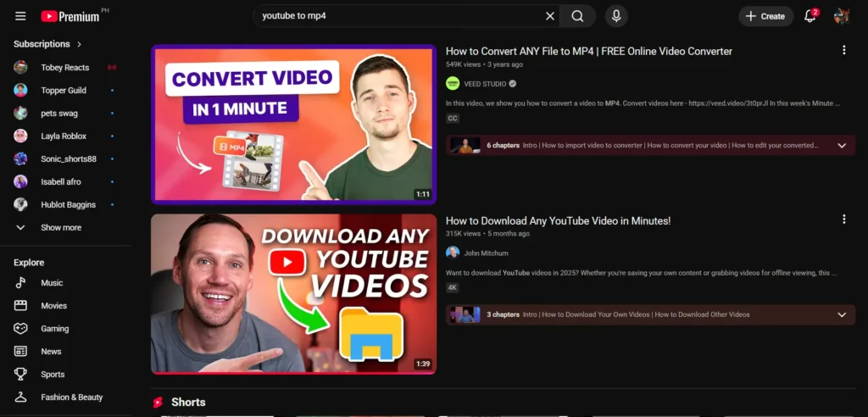Open title How to Download Any YouTube Video
Image resolution: width=868 pixels, height=417 pixels.
click(x=558, y=221)
